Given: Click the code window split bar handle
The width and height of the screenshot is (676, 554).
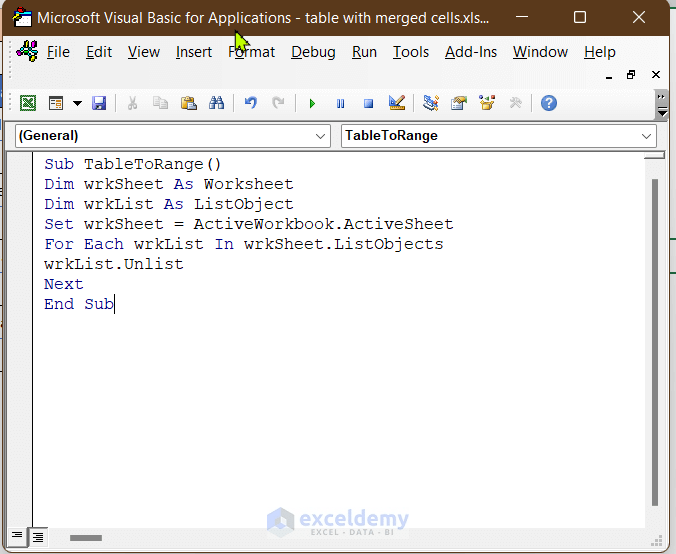Looking at the screenshot, I should pyautogui.click(x=655, y=155).
